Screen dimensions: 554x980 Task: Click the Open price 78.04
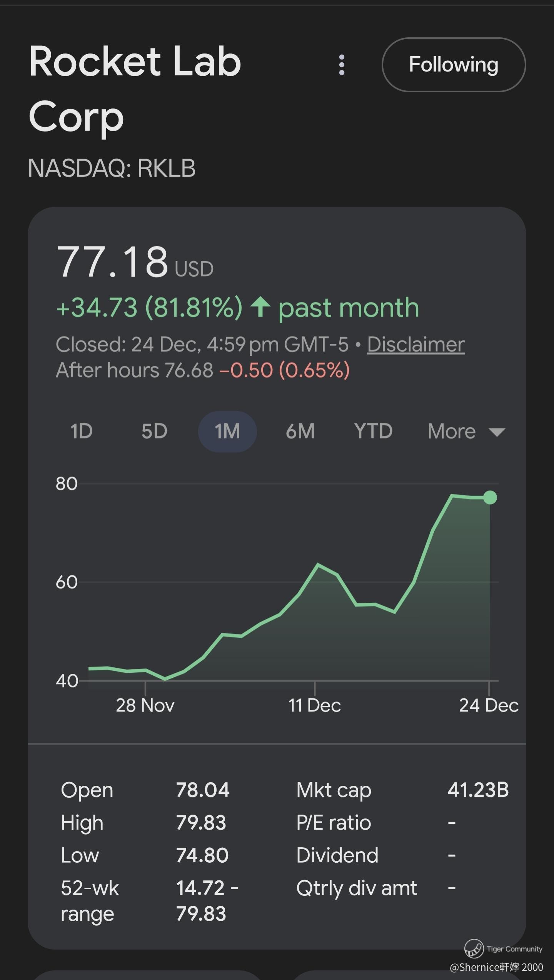[x=203, y=790]
